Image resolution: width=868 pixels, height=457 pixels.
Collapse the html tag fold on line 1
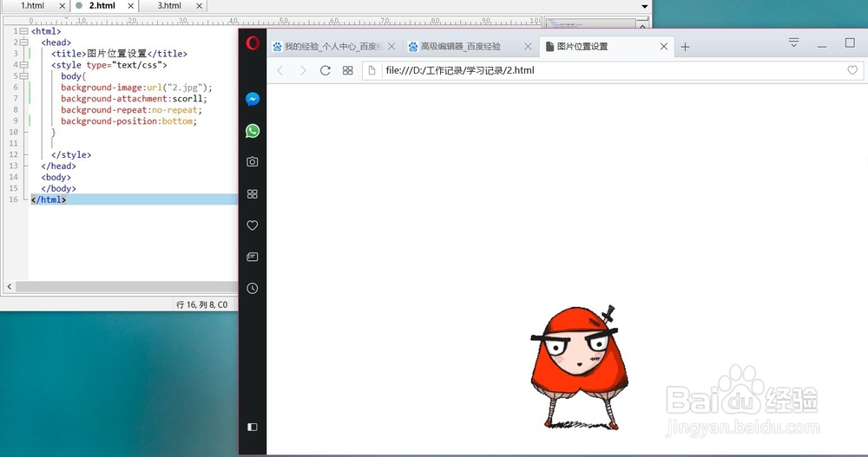(x=23, y=31)
